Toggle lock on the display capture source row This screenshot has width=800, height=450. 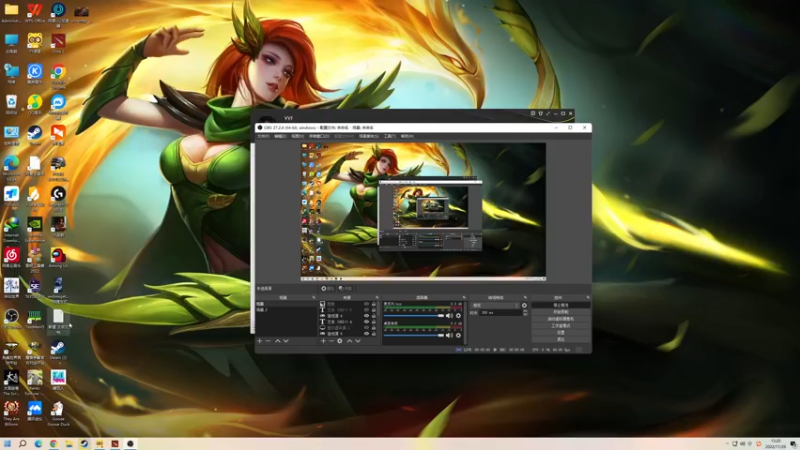click(374, 328)
